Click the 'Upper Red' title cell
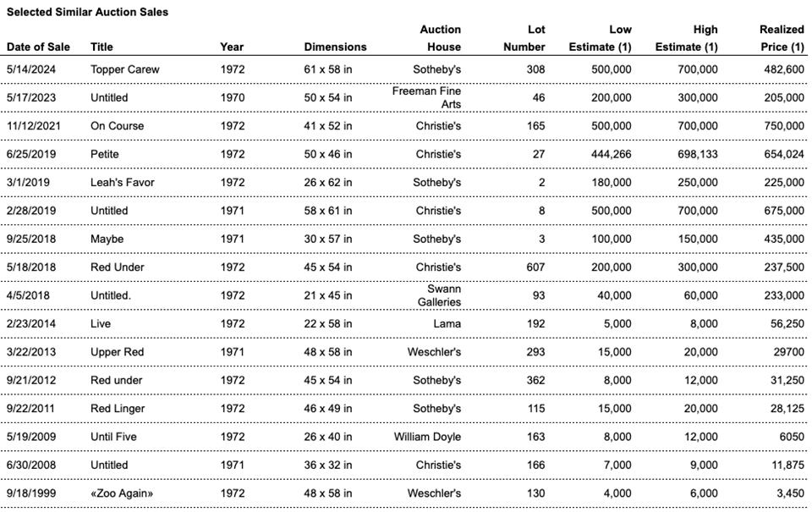This screenshot has width=812, height=512. (x=117, y=352)
